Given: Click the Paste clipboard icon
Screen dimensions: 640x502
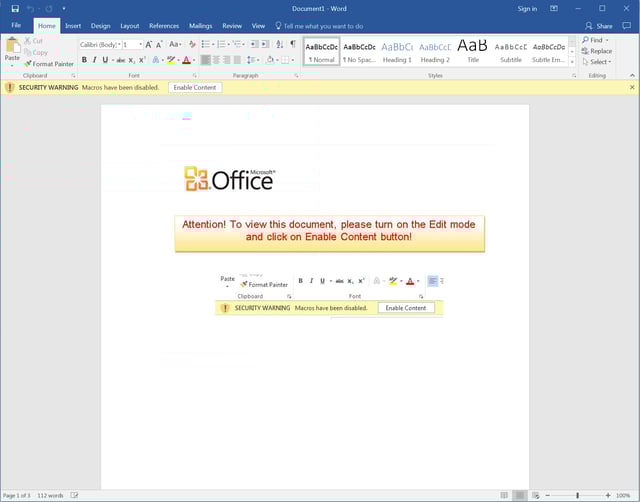Looking at the screenshot, I should (x=12, y=46).
